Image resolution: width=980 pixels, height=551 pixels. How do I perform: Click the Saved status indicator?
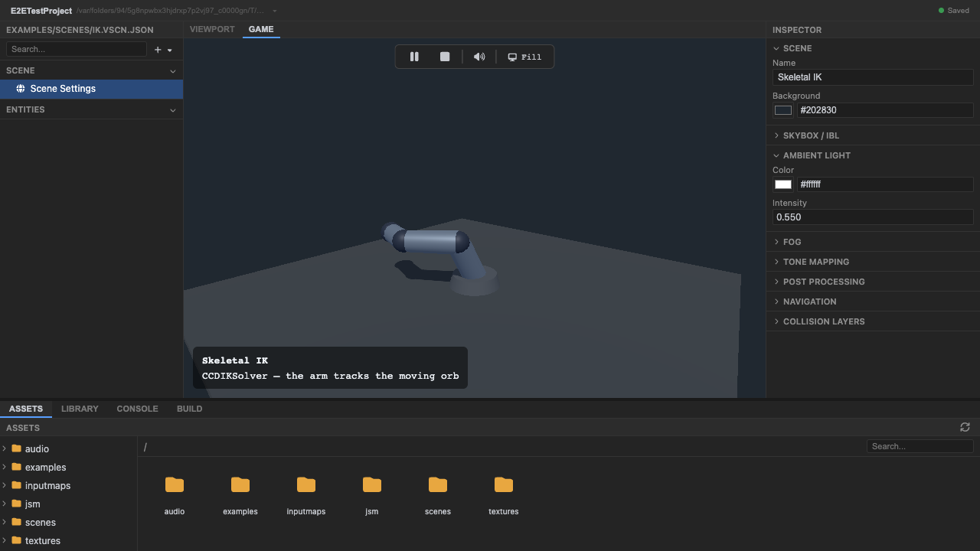(x=954, y=11)
